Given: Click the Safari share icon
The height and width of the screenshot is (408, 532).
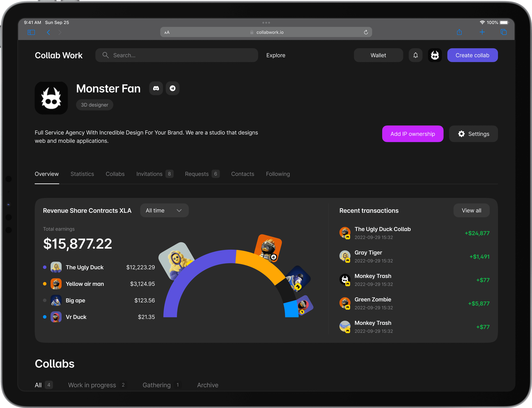Looking at the screenshot, I should click(459, 32).
